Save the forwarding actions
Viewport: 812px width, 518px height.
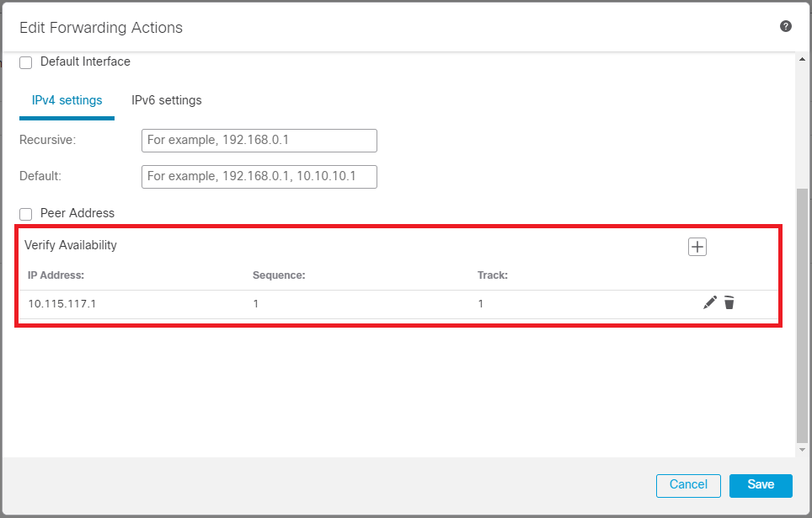click(x=761, y=485)
